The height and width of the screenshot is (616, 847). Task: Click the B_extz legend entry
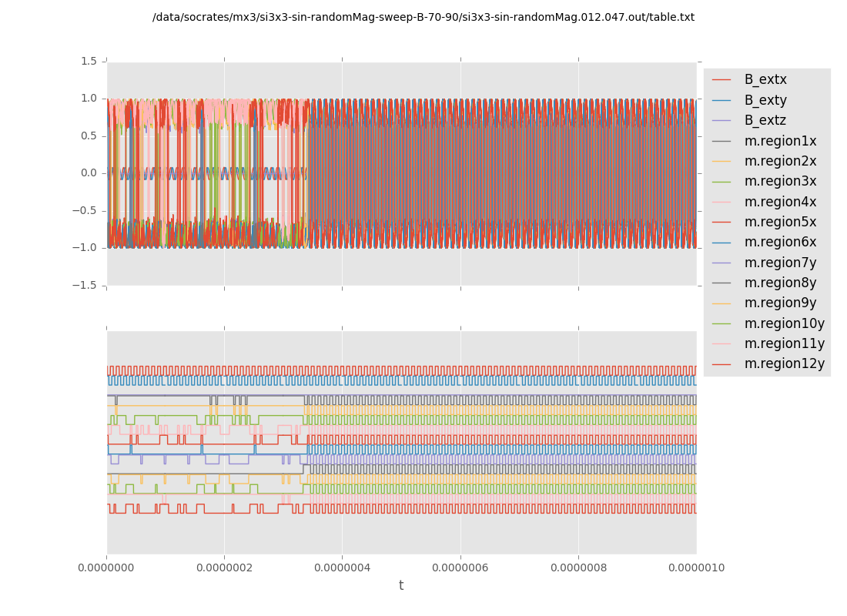pos(765,121)
